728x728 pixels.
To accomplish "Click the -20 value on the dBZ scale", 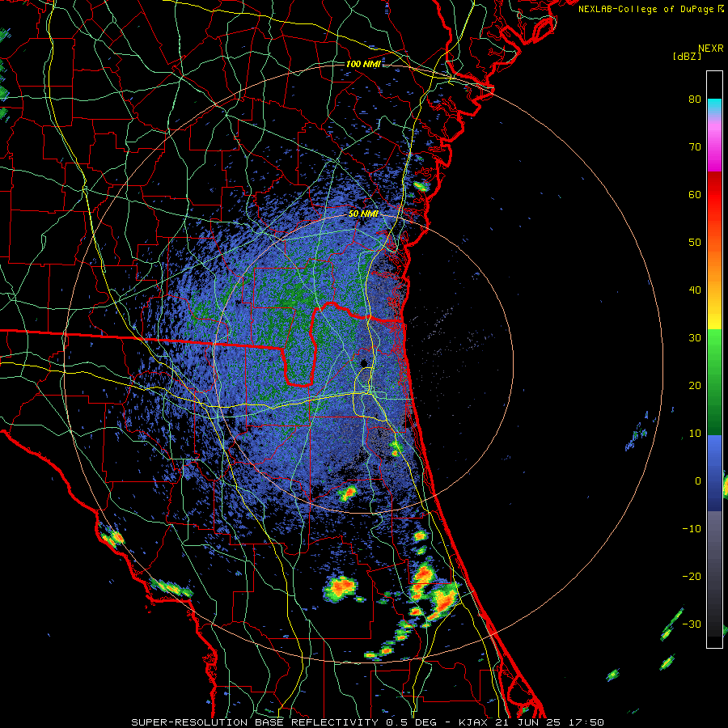I will [x=692, y=576].
